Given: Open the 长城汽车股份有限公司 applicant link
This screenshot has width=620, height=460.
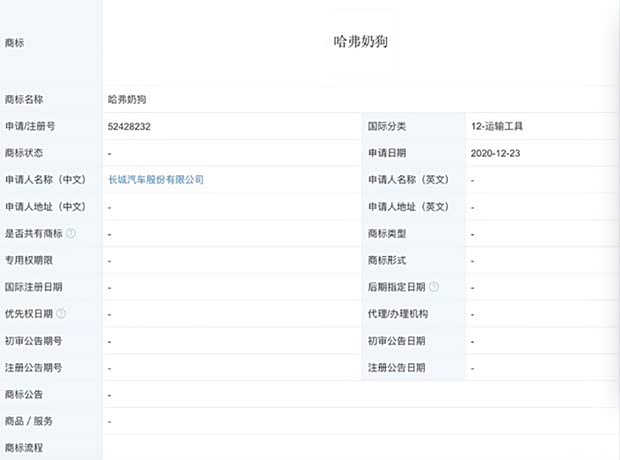Looking at the screenshot, I should click(155, 180).
